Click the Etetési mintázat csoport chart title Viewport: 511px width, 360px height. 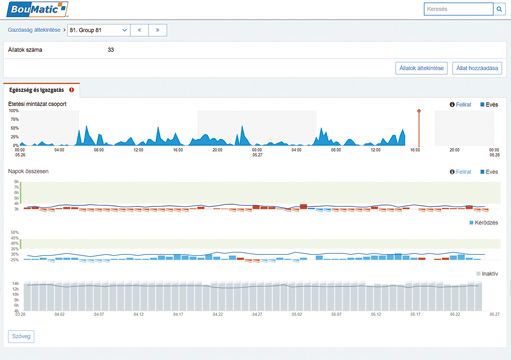37,104
